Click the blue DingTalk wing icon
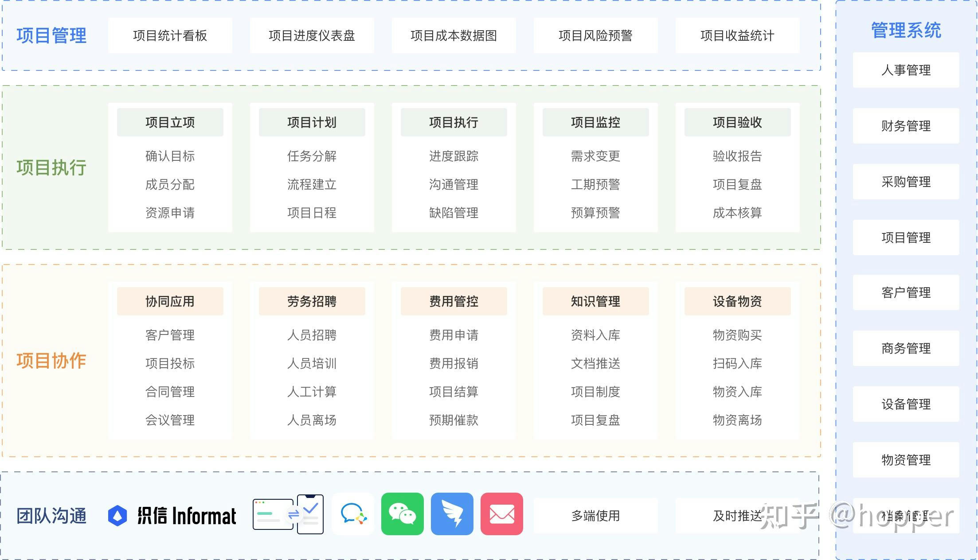978x560 pixels. pyautogui.click(x=452, y=514)
